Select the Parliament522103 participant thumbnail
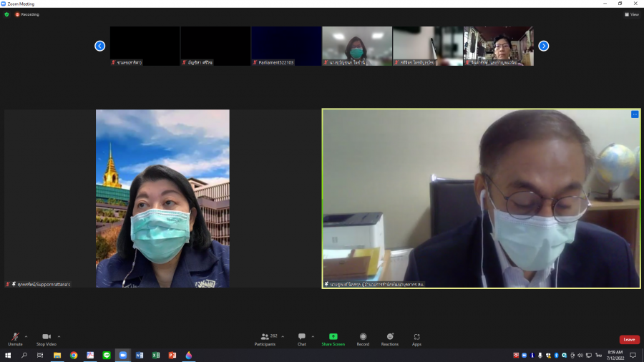Viewport: 644px width, 362px height. (286, 46)
